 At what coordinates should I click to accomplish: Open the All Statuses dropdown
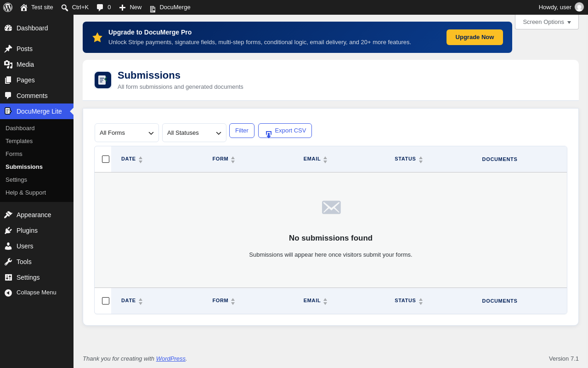tap(194, 132)
